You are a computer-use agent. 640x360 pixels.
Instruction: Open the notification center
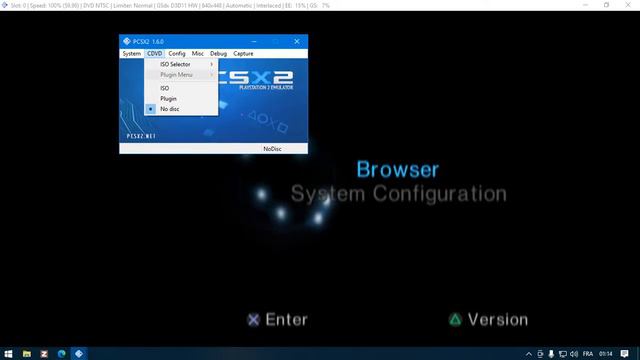coord(624,354)
